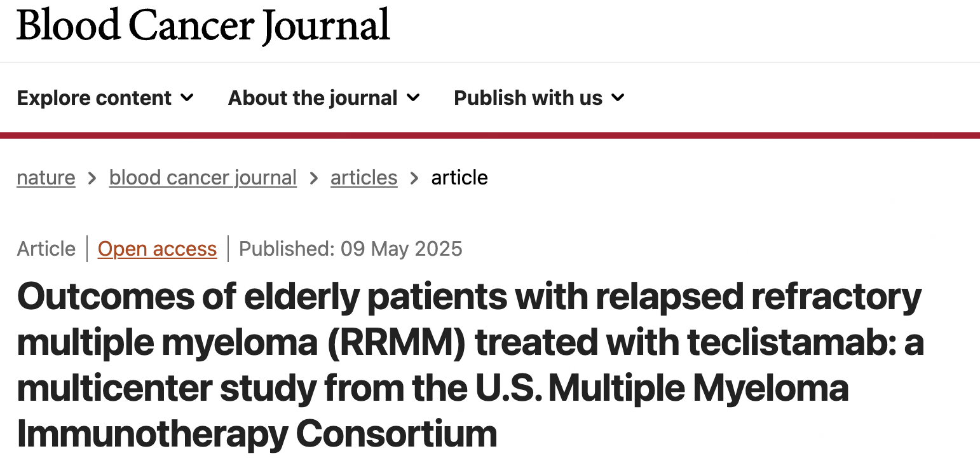
Task: Open the About the journal menu label
Action: (x=313, y=98)
